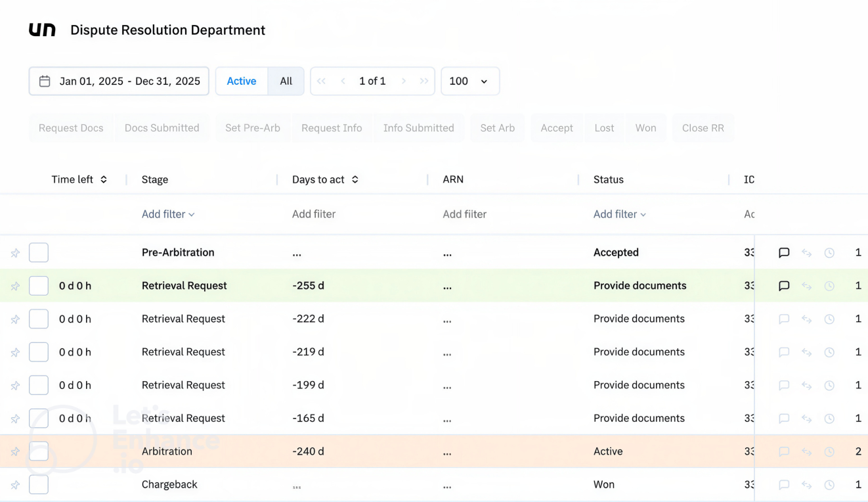Image resolution: width=868 pixels, height=502 pixels.
Task: Click the Set Pre-Arb button
Action: (253, 128)
